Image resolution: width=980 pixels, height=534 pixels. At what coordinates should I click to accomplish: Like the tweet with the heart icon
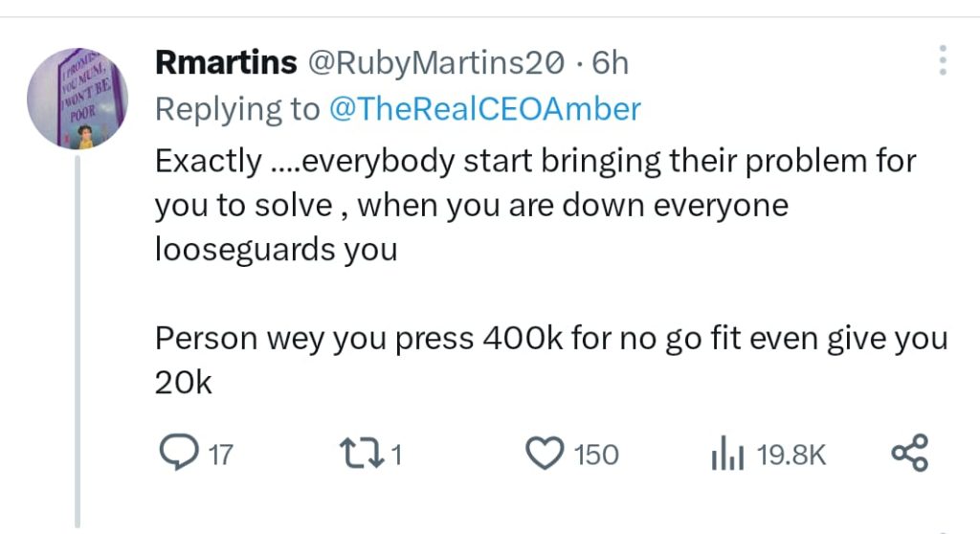[x=546, y=453]
